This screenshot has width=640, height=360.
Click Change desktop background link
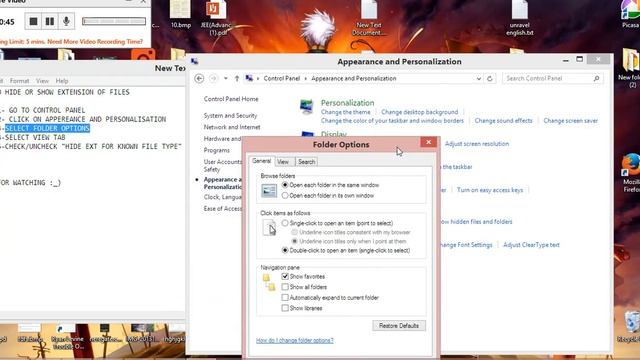pos(420,112)
